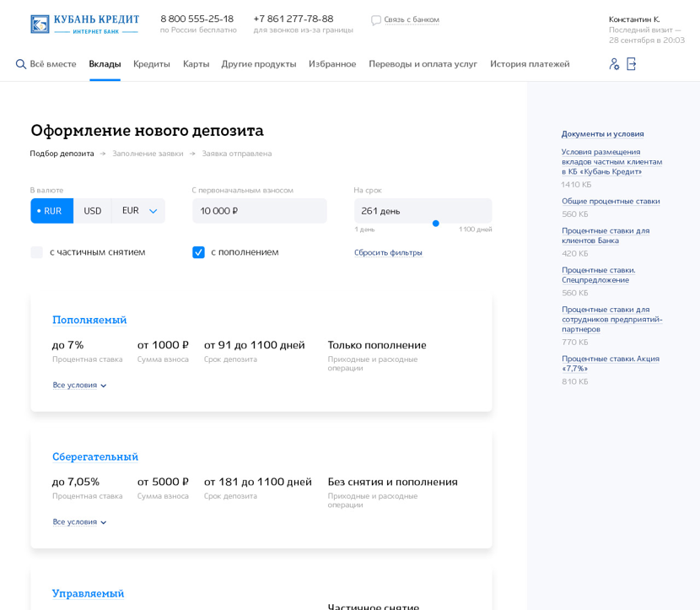Click 'Сбросить фильтры' link
The width and height of the screenshot is (700, 610).
(x=388, y=252)
